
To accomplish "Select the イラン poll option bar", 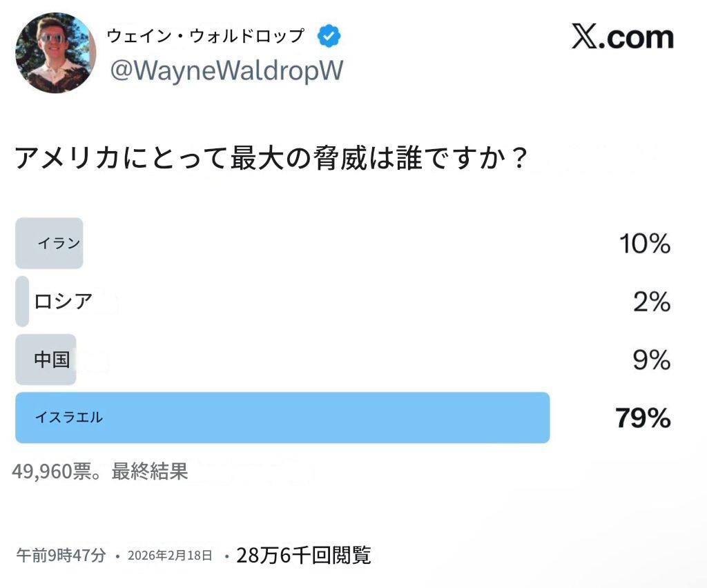I will pyautogui.click(x=49, y=243).
